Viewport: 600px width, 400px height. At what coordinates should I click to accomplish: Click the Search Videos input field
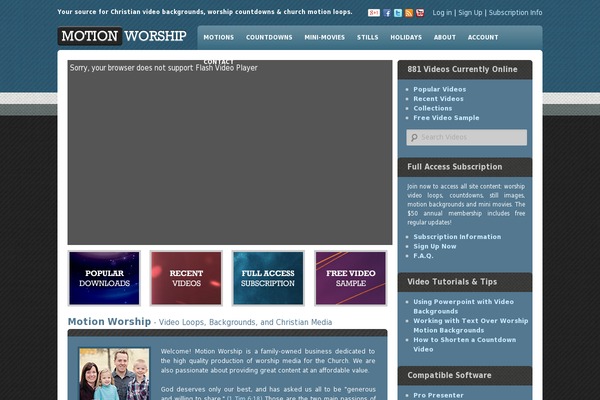point(466,137)
